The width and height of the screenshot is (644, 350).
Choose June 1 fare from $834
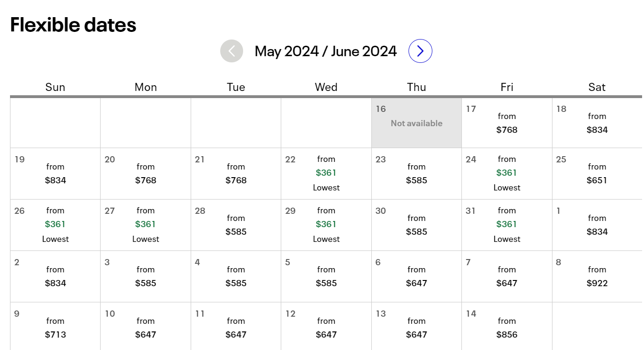(x=597, y=225)
